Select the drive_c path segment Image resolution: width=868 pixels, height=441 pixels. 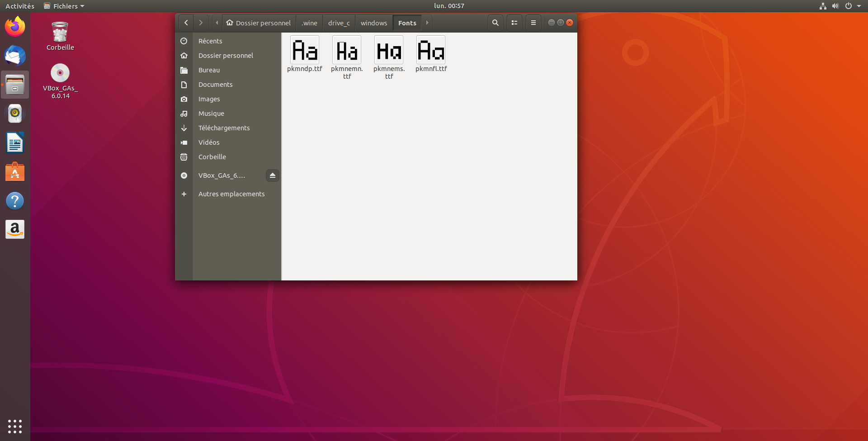click(x=339, y=23)
